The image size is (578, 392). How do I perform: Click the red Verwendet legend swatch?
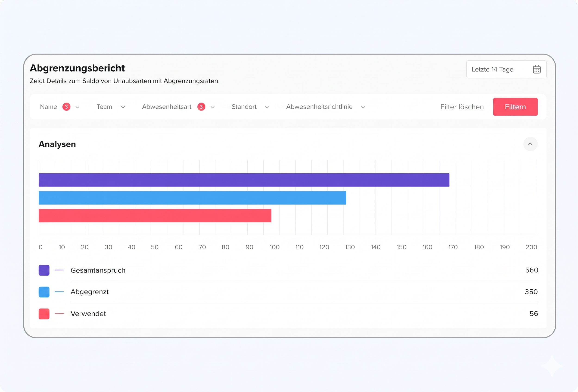click(44, 314)
